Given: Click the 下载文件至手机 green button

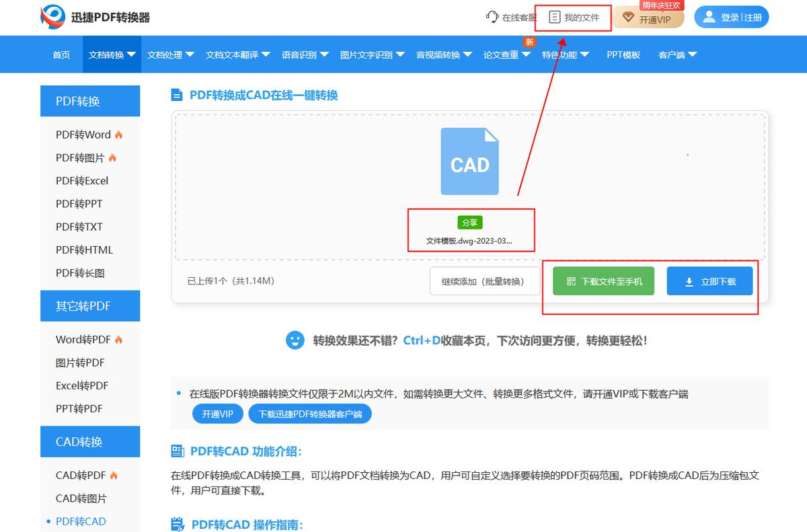Looking at the screenshot, I should tap(602, 281).
